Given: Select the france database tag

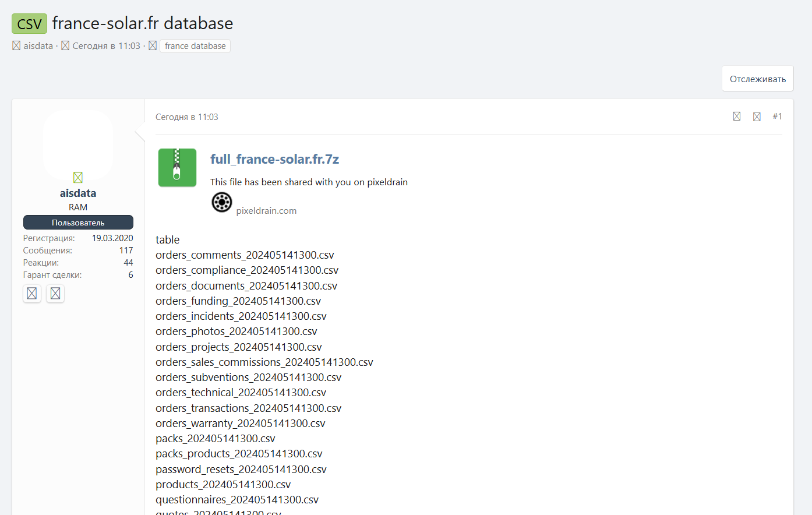Looking at the screenshot, I should (x=195, y=46).
